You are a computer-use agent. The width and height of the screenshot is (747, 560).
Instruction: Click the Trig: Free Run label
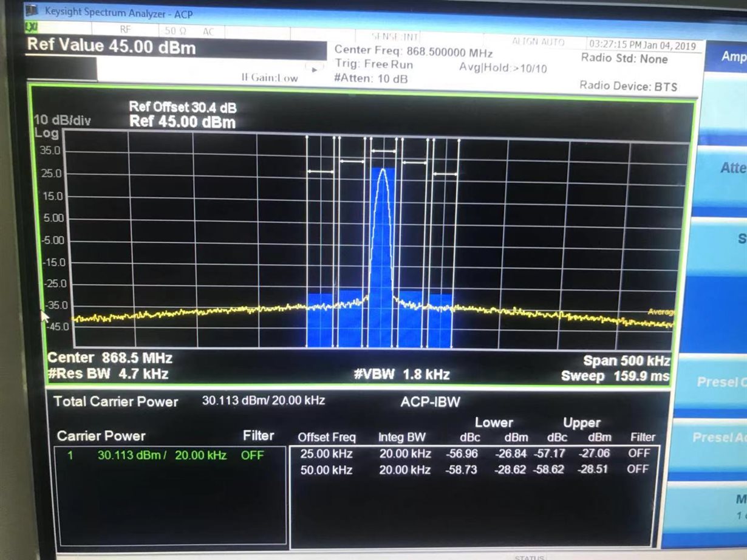click(373, 64)
